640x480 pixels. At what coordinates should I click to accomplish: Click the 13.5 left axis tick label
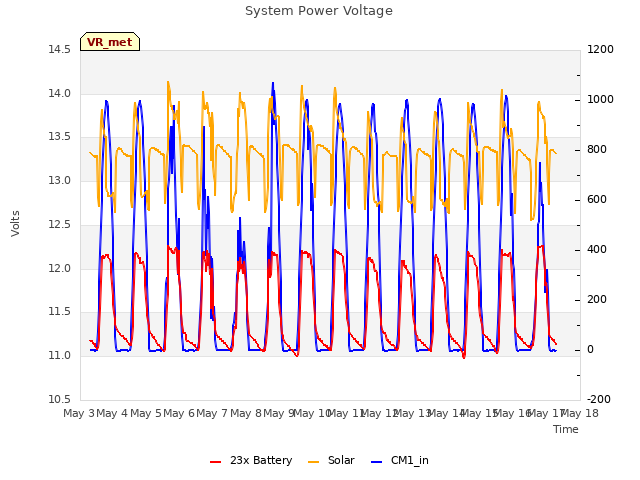60,137
